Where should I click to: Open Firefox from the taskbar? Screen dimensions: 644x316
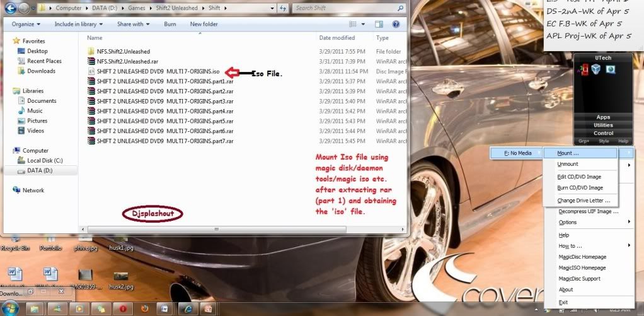tap(144, 308)
